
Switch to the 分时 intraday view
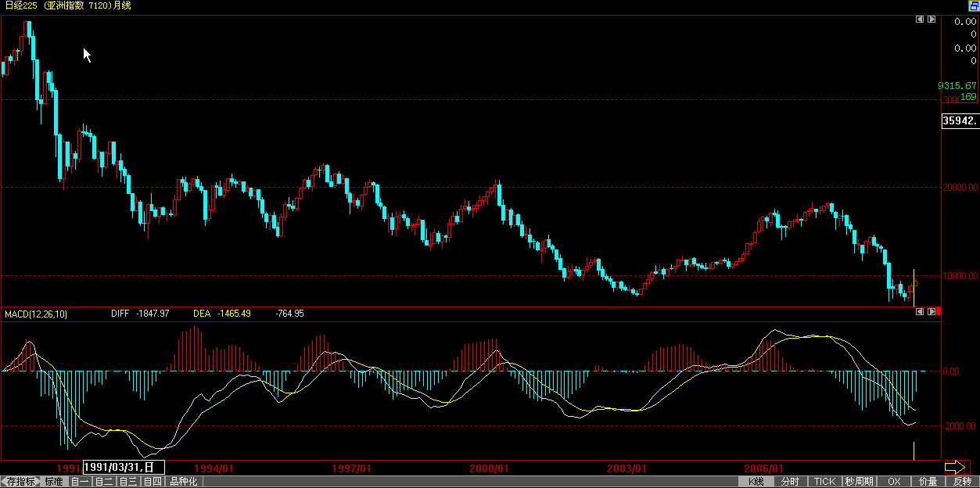pos(791,482)
